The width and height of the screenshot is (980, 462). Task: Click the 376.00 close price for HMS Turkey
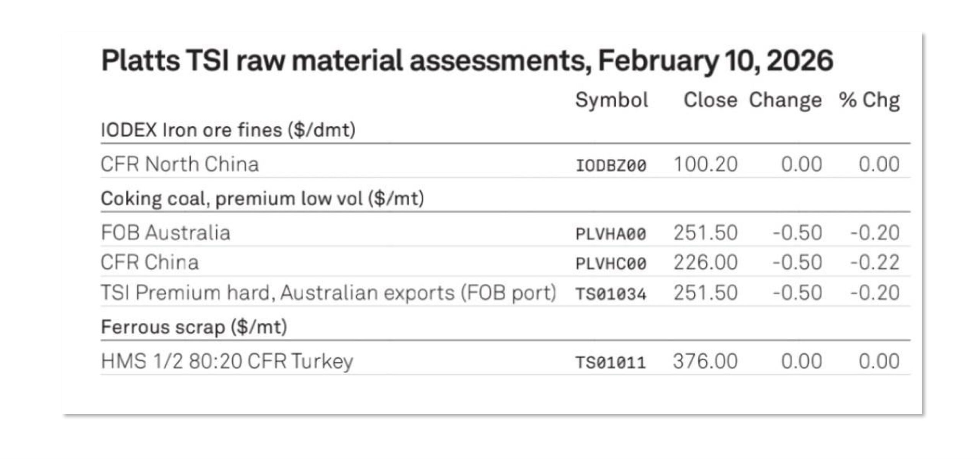(x=705, y=361)
